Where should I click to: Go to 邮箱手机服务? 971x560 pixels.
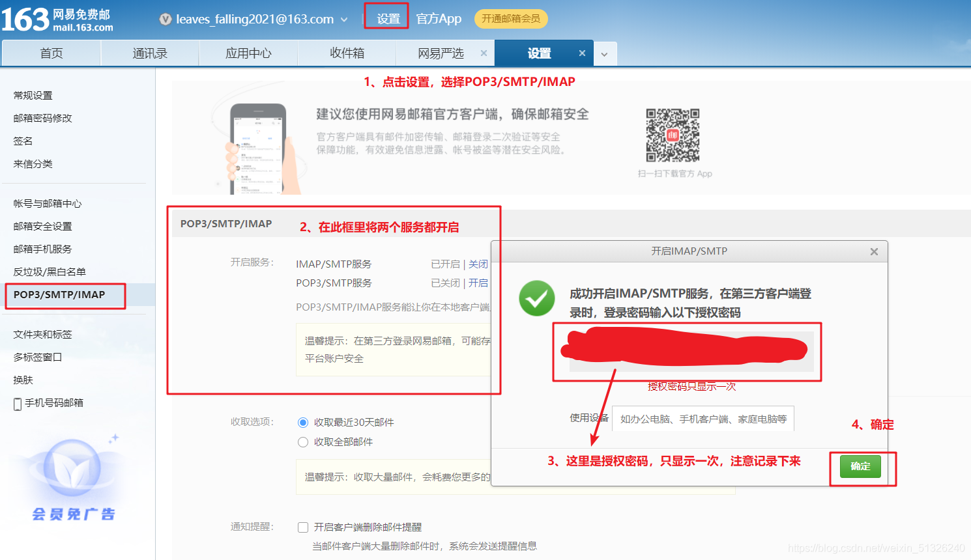tap(43, 249)
